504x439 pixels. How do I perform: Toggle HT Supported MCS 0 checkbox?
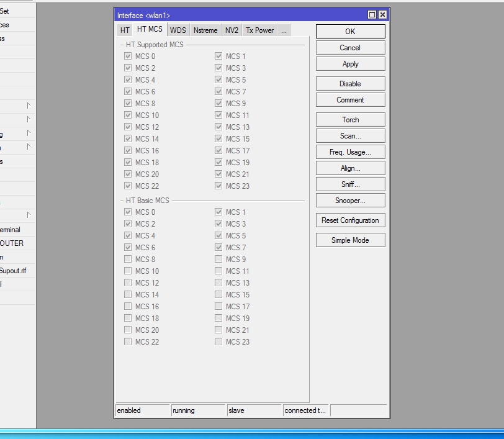click(x=128, y=56)
